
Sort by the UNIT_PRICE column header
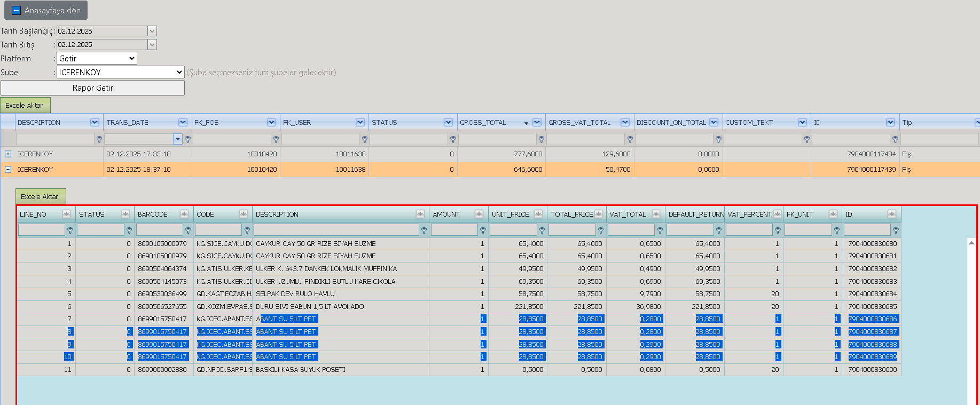(x=511, y=215)
